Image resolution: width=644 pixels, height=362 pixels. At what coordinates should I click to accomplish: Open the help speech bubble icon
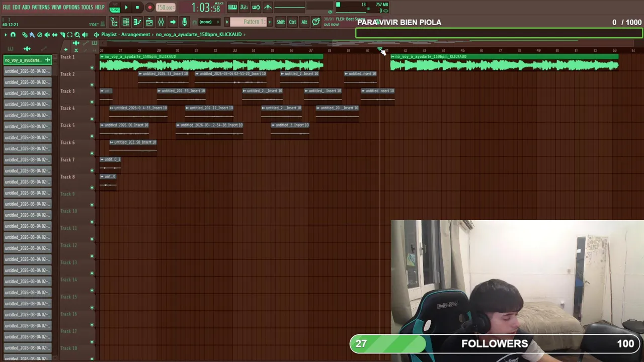(316, 22)
